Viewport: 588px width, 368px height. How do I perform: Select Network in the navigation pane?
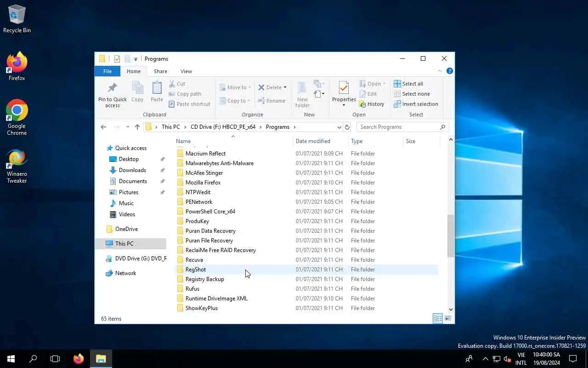coord(125,273)
